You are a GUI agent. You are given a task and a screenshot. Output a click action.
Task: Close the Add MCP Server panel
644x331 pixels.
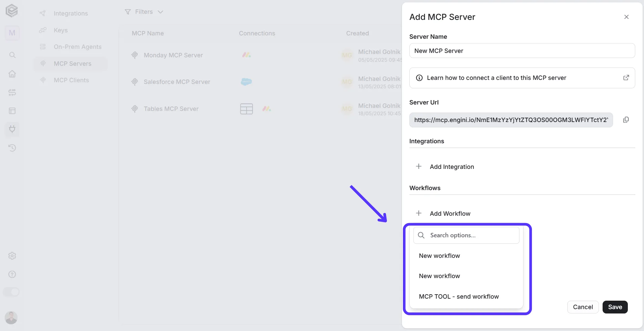click(626, 17)
